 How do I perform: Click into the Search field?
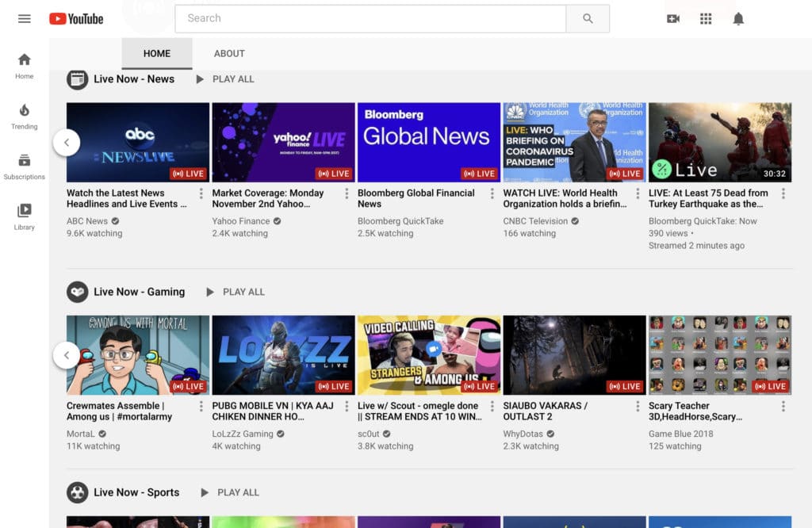click(x=371, y=19)
